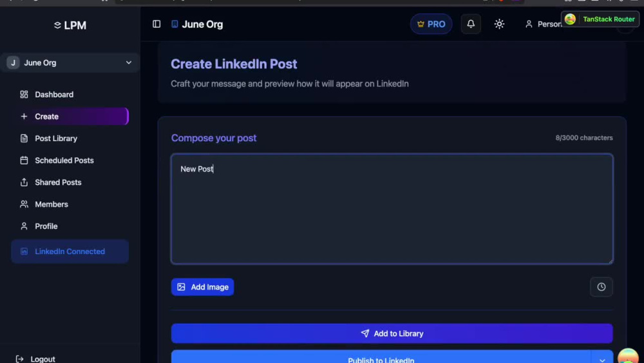Select Create in sidebar
Image resolution: width=644 pixels, height=363 pixels.
click(x=70, y=116)
